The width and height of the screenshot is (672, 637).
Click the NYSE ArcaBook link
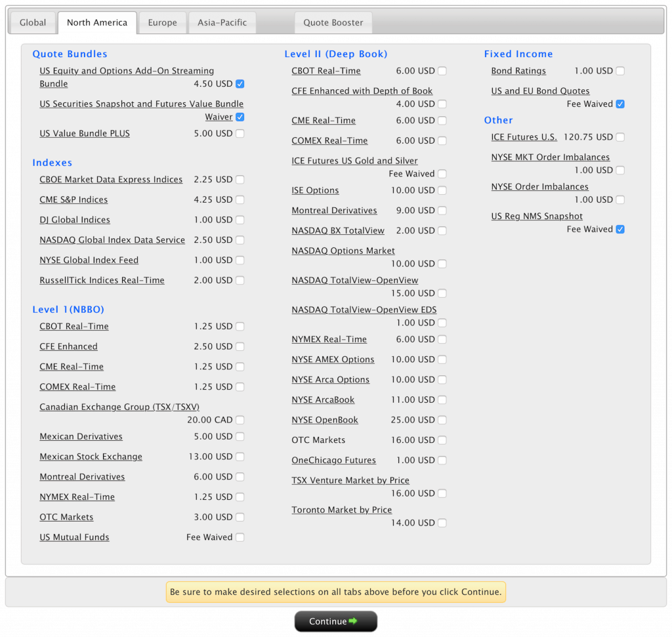[323, 400]
